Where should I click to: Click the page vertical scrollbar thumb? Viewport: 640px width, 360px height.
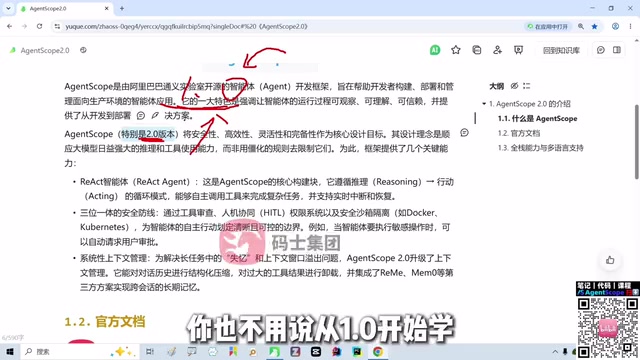(637, 142)
